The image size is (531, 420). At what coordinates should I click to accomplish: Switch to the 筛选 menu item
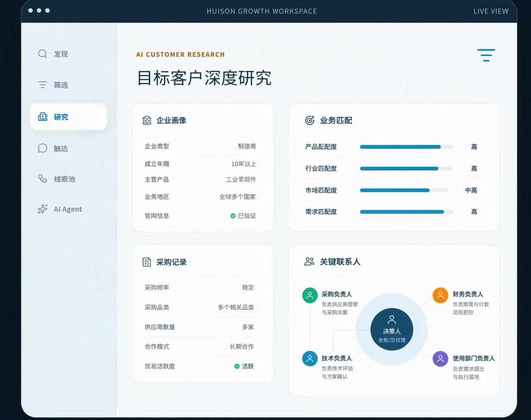(x=69, y=85)
